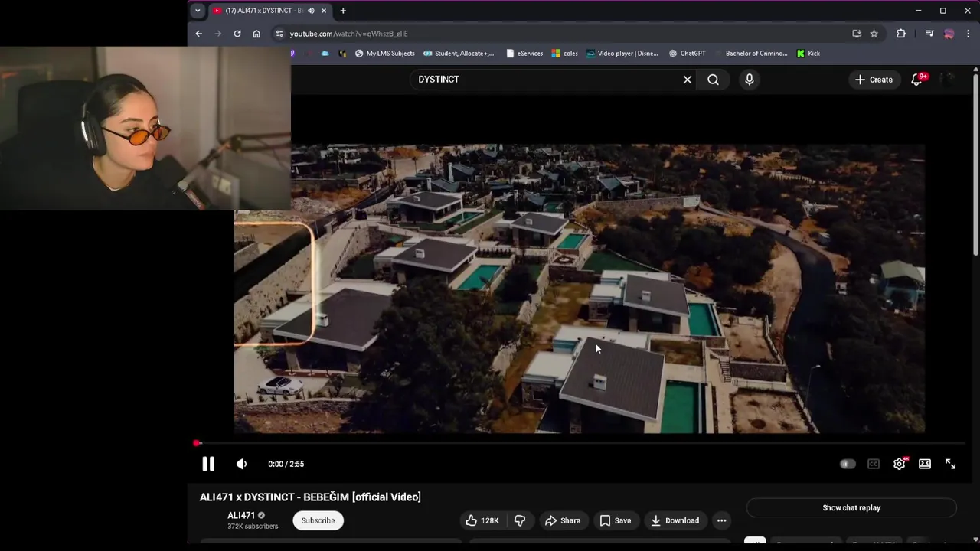This screenshot has width=980, height=551.
Task: Search with your voice microphone
Action: [750, 80]
